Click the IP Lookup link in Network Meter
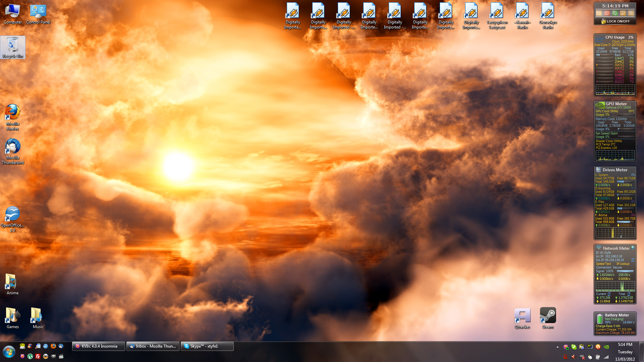Screen dimensions: 644x362 coord(623,264)
